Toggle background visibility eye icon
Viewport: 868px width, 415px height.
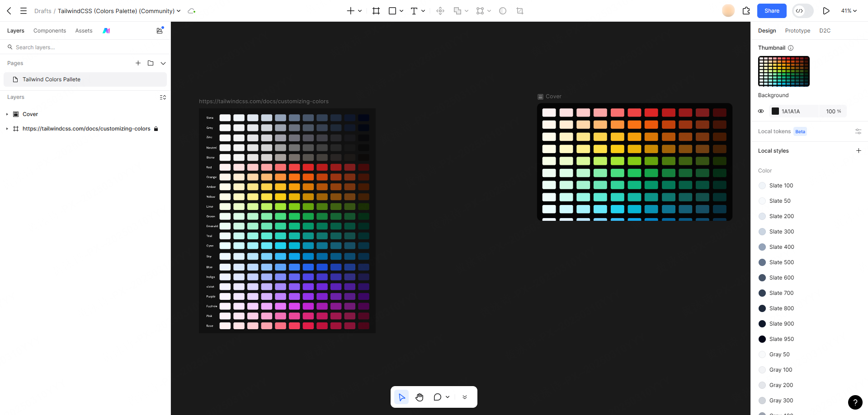tap(761, 111)
